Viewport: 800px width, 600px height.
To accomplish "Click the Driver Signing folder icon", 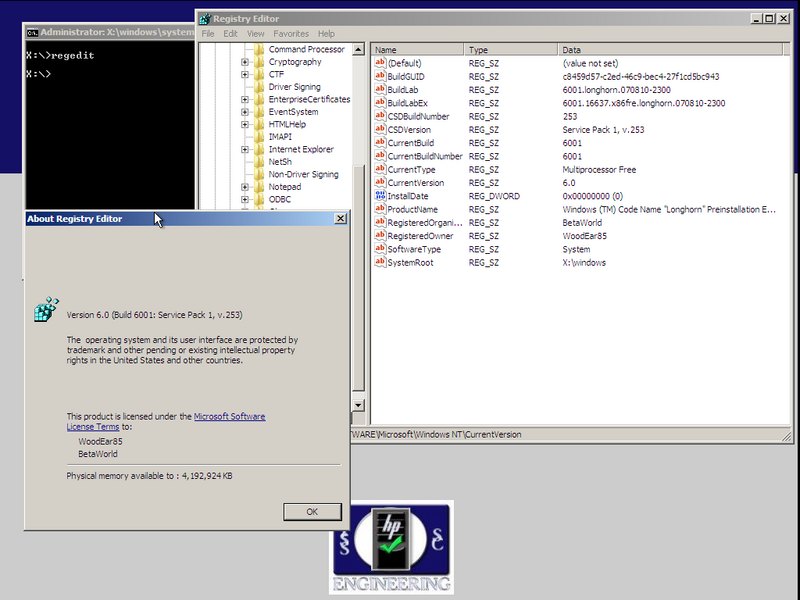I will pyautogui.click(x=258, y=87).
